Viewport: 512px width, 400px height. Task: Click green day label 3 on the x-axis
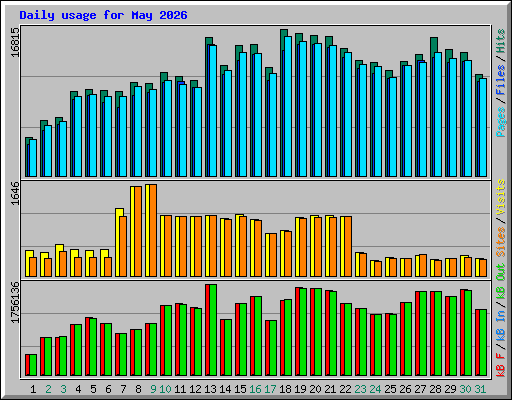(x=63, y=389)
